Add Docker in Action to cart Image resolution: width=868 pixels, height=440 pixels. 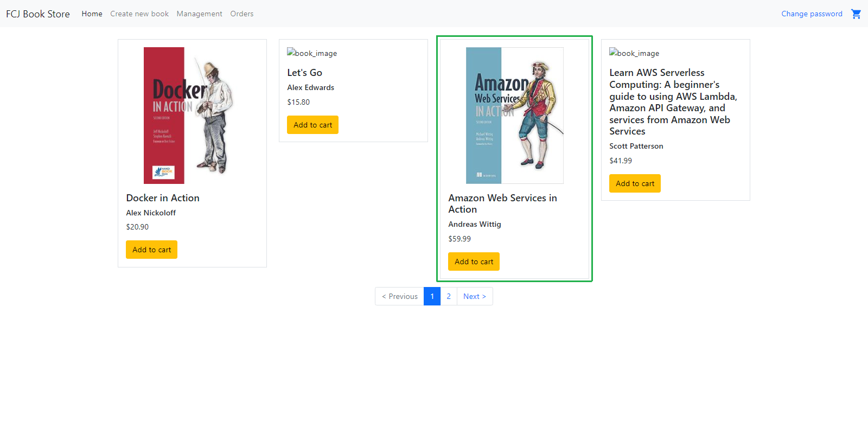[x=151, y=250]
